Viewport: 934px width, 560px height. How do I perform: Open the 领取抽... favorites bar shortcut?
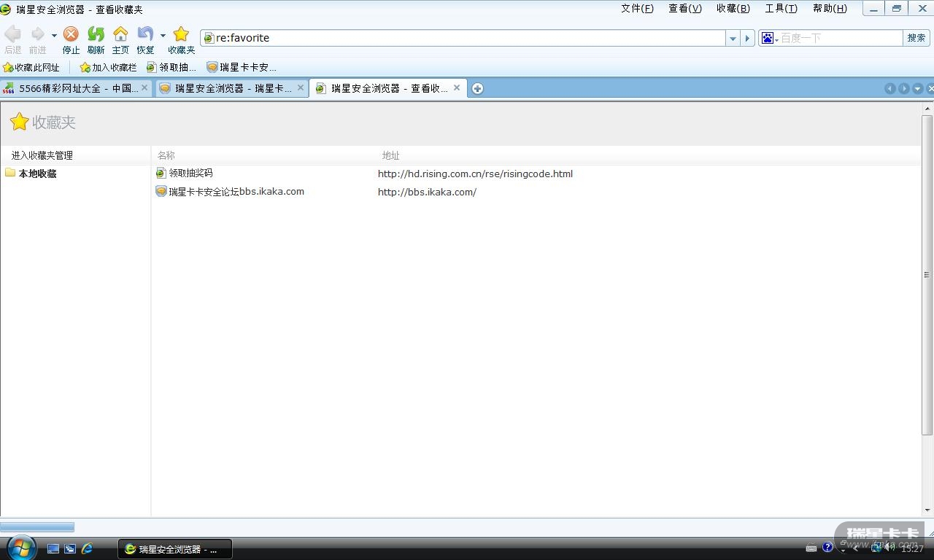coord(171,67)
